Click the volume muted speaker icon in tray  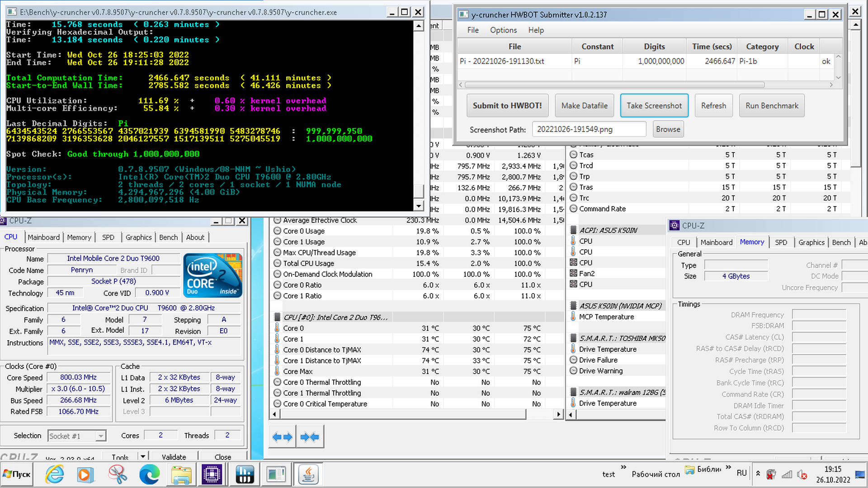coord(802,474)
